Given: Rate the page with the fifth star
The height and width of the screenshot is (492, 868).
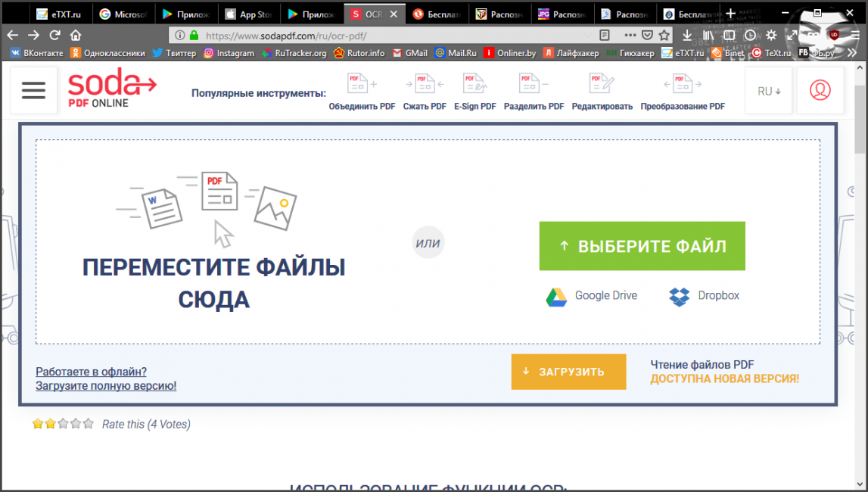Looking at the screenshot, I should click(x=89, y=424).
